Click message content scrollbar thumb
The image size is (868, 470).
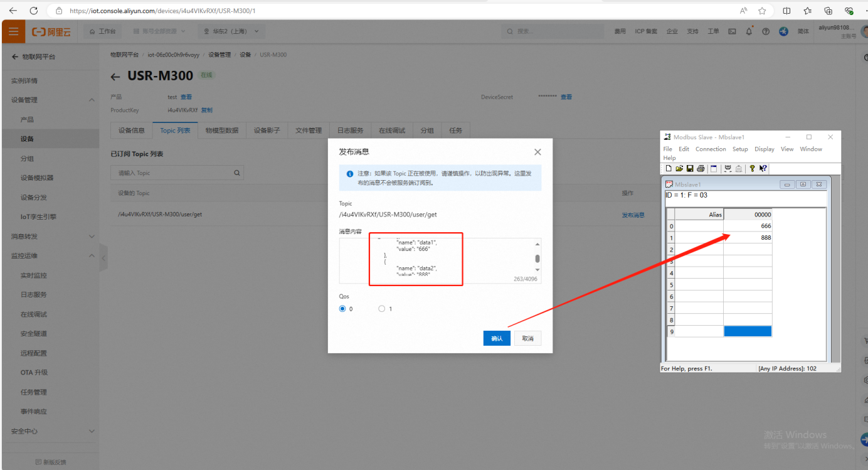pos(537,259)
